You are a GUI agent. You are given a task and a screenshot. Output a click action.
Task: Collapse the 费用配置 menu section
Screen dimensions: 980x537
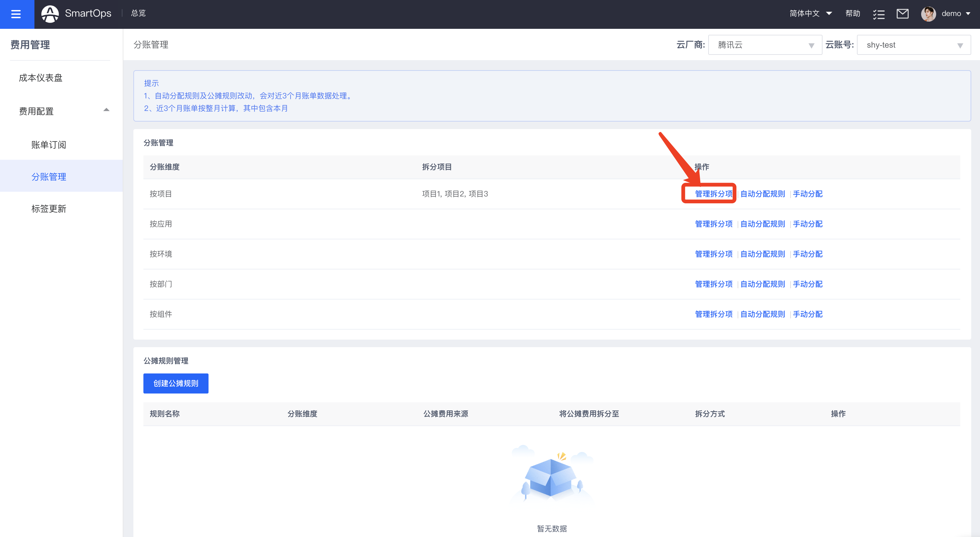(x=106, y=110)
